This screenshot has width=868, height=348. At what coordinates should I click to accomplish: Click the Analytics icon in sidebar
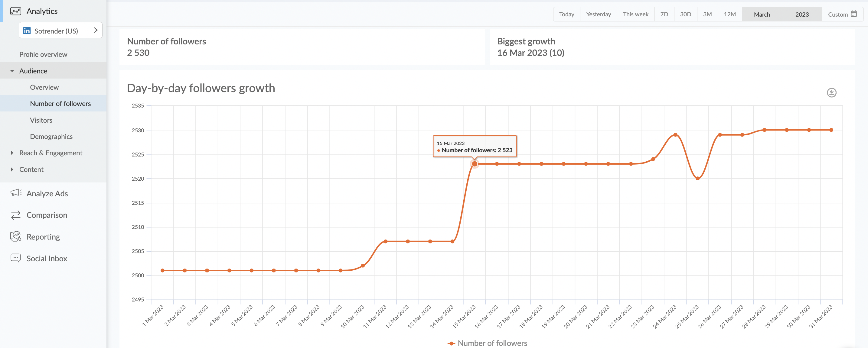[x=15, y=11]
